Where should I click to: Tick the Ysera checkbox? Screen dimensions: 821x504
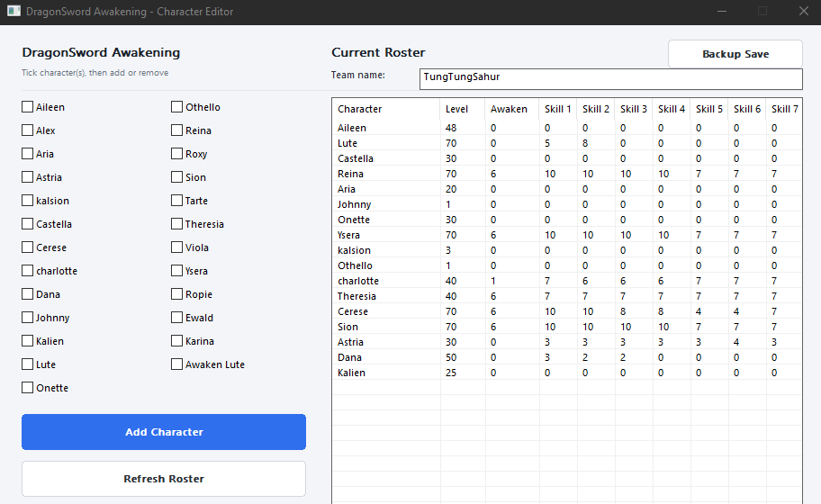pyautogui.click(x=176, y=271)
